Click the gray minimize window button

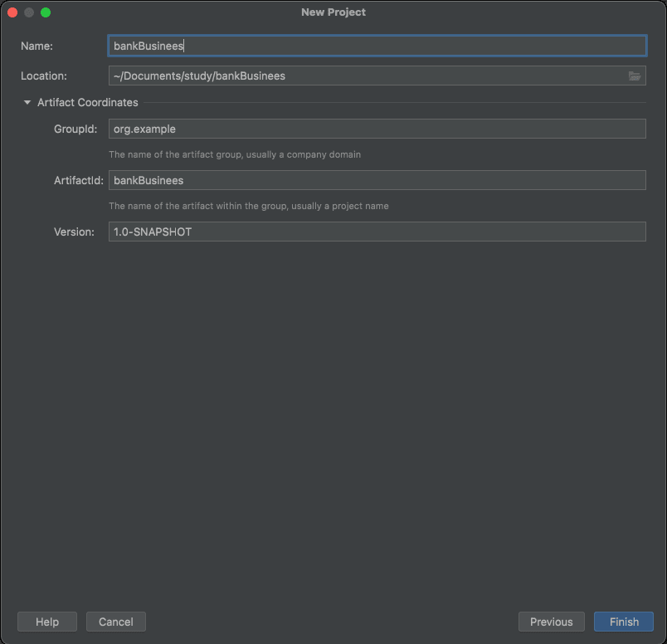[29, 12]
